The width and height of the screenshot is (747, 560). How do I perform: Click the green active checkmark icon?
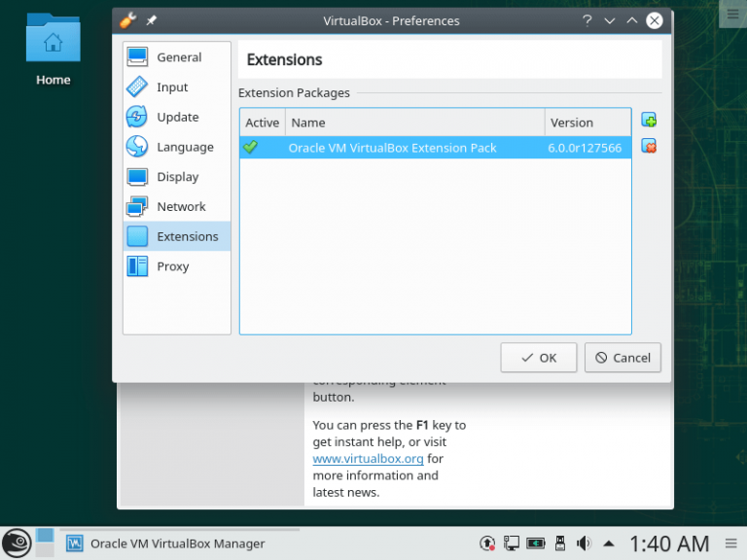coord(250,147)
